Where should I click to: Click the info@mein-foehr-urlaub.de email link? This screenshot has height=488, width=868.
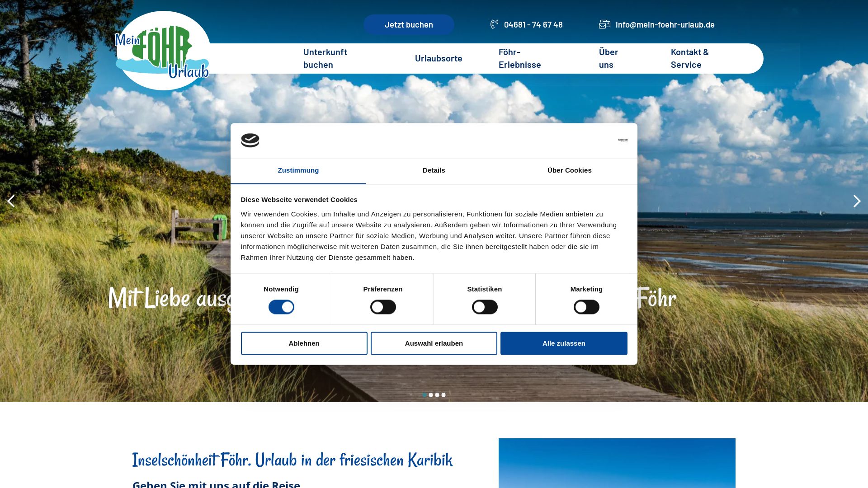coord(665,24)
